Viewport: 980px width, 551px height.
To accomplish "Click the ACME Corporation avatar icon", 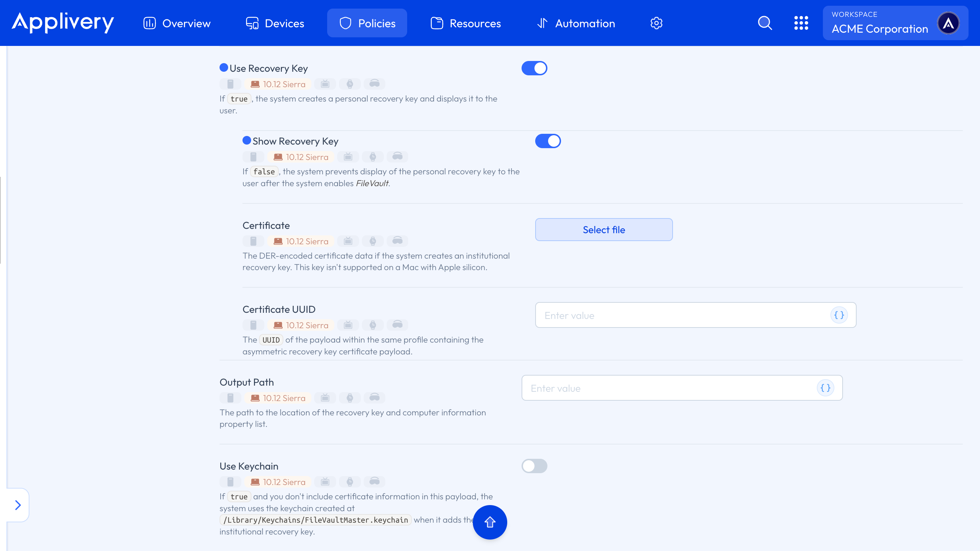I will click(x=948, y=23).
